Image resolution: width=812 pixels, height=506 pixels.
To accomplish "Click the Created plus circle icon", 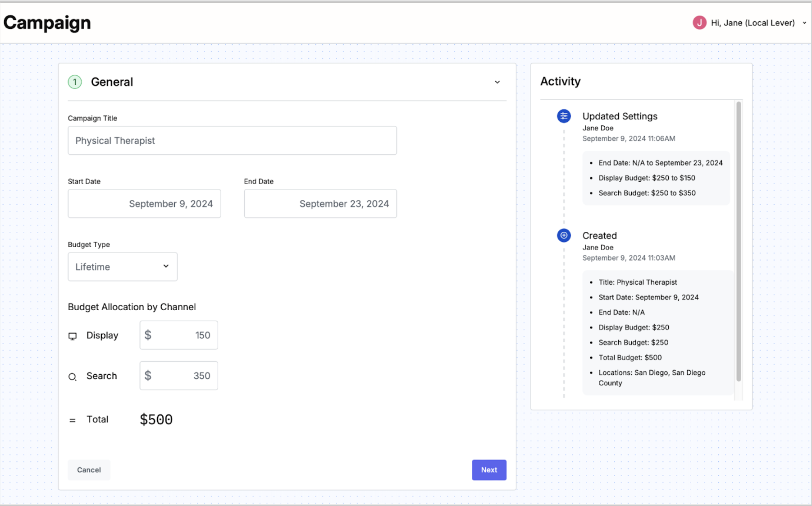I will [564, 235].
